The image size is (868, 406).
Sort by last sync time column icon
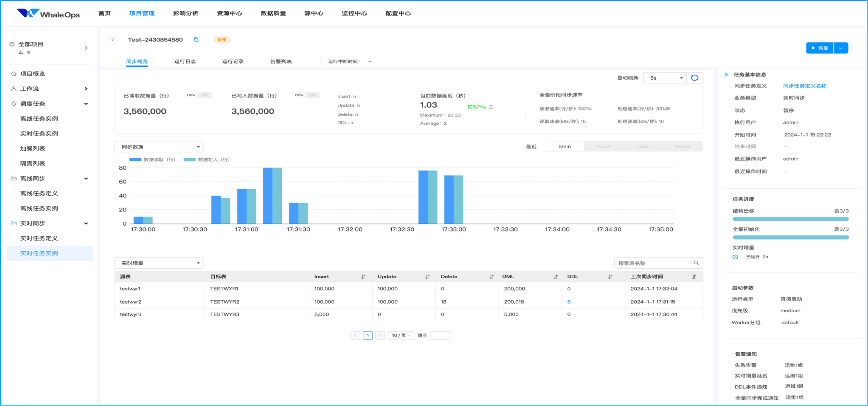(x=694, y=277)
